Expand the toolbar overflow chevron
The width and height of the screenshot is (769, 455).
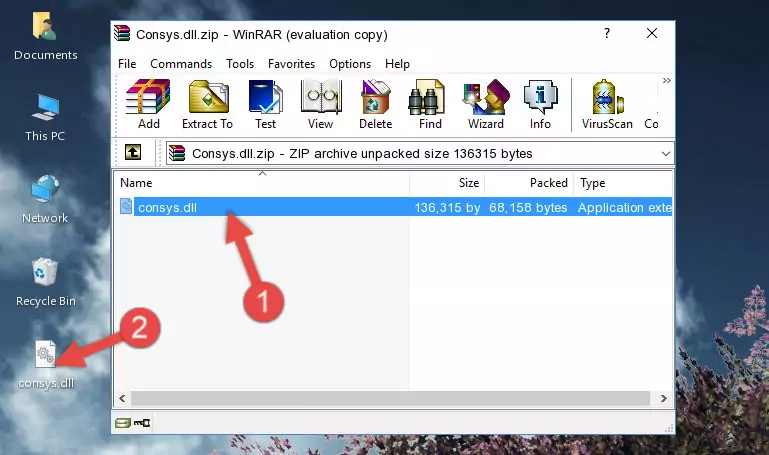(x=666, y=81)
